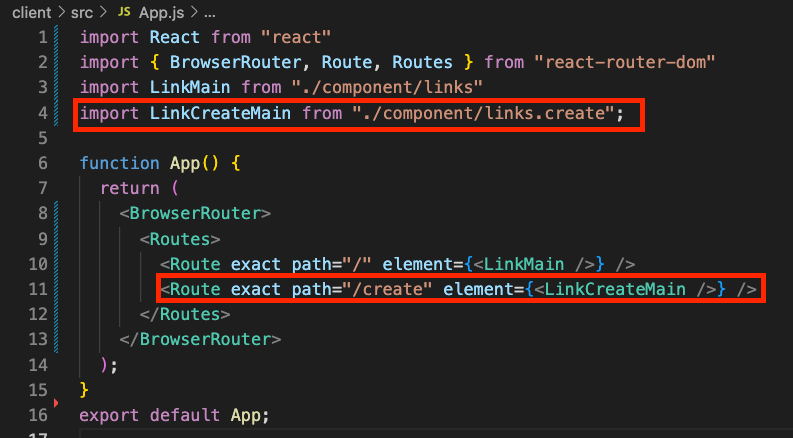Click the 'return' keyword on line 7
The image size is (793, 438).
[x=129, y=189]
